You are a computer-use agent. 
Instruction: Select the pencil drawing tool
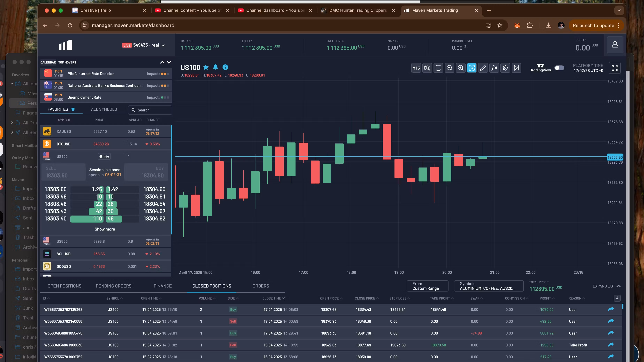(x=483, y=68)
